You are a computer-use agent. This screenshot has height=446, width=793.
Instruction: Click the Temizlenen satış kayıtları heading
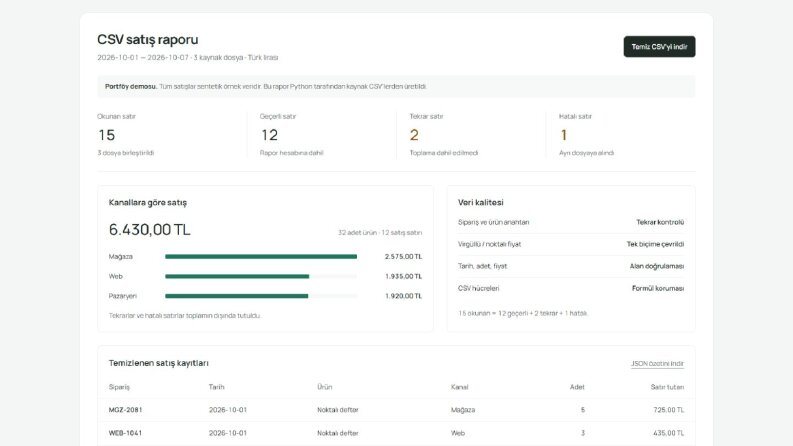point(158,363)
